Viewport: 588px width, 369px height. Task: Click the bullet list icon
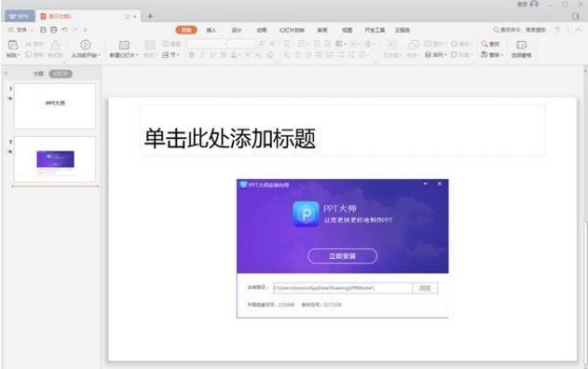pyautogui.click(x=288, y=44)
